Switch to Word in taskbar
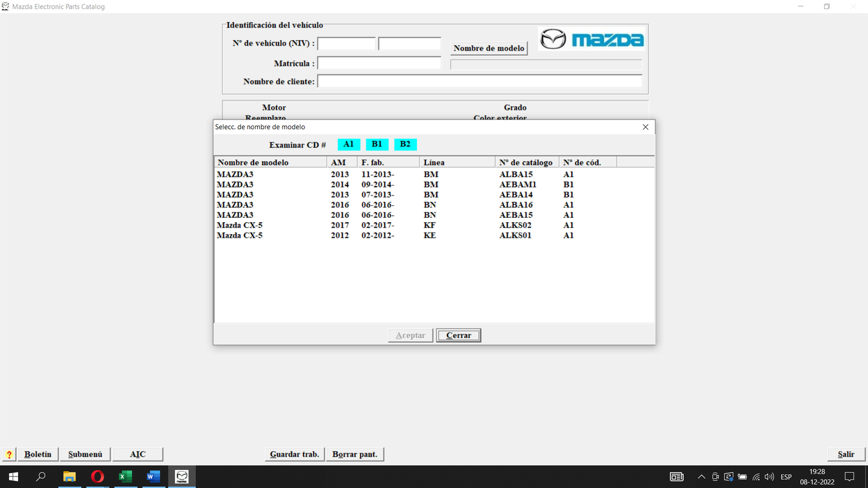Viewport: 868px width, 488px height. point(153,477)
